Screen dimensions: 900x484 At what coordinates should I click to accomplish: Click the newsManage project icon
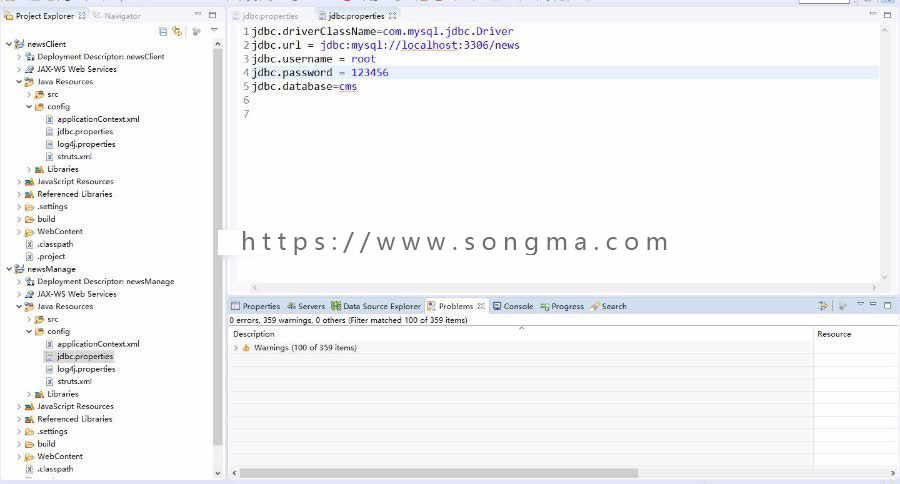20,269
